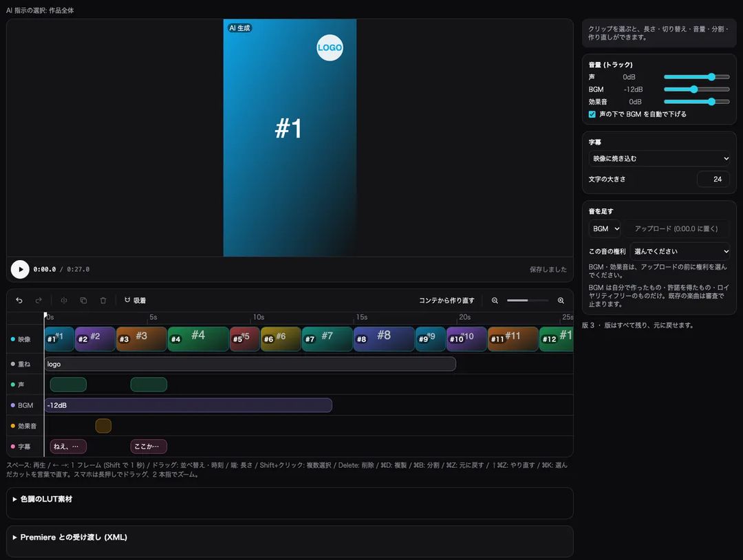This screenshot has height=560, width=743.
Task: Open the BGM sound type dropdown
Action: [604, 228]
